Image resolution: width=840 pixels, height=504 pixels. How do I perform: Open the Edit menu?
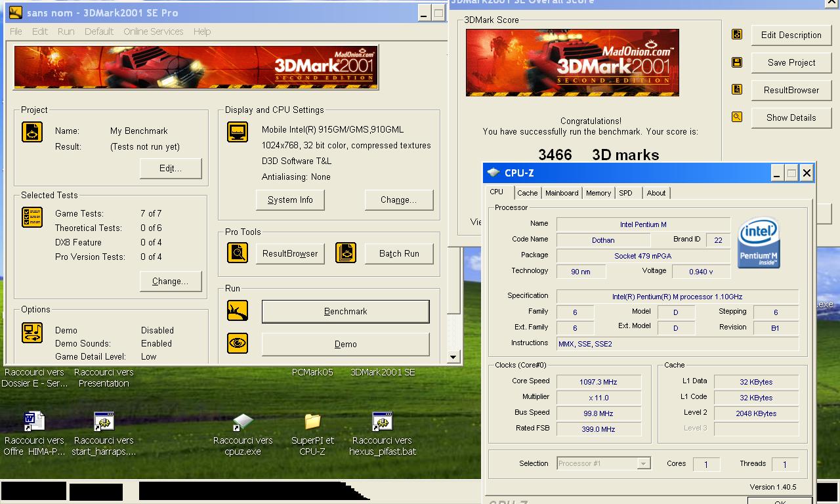[40, 31]
